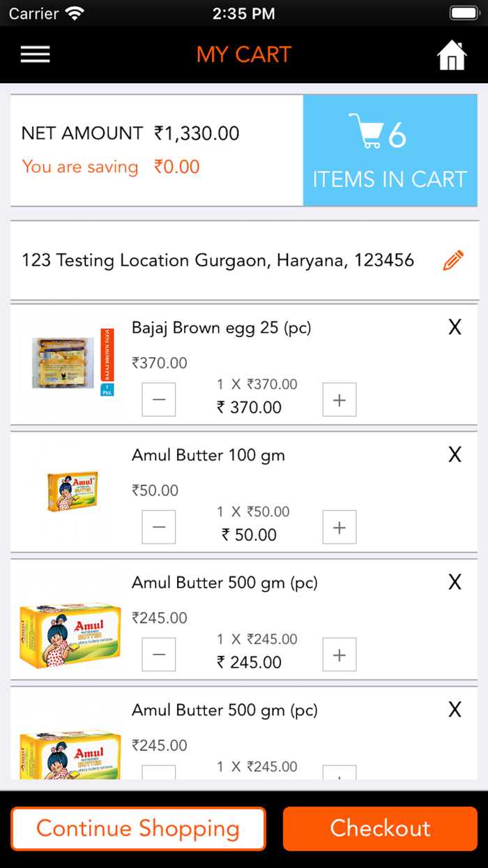488x868 pixels.
Task: Increase Amul Butter 100 gm quantity
Action: (x=340, y=527)
